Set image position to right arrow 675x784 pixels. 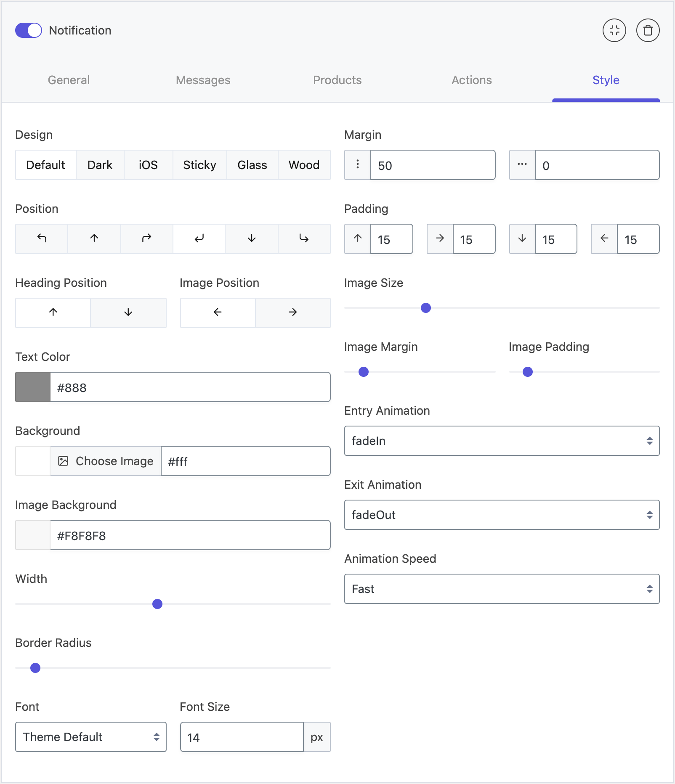coord(293,313)
